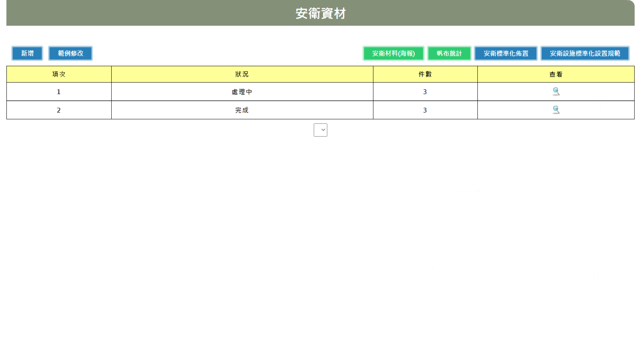Open 安衛設施標準化設置規範 button
644x349 pixels.
tap(585, 53)
